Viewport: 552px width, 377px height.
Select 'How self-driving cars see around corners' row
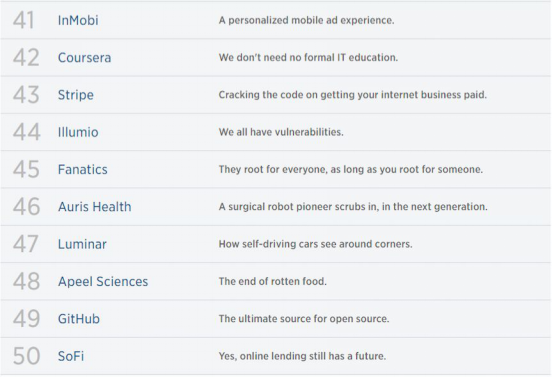(276, 244)
